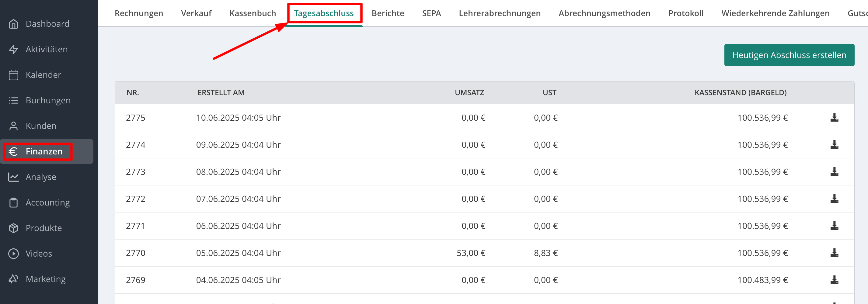Image resolution: width=868 pixels, height=304 pixels.
Task: Open Produkte in sidebar
Action: [x=44, y=228]
